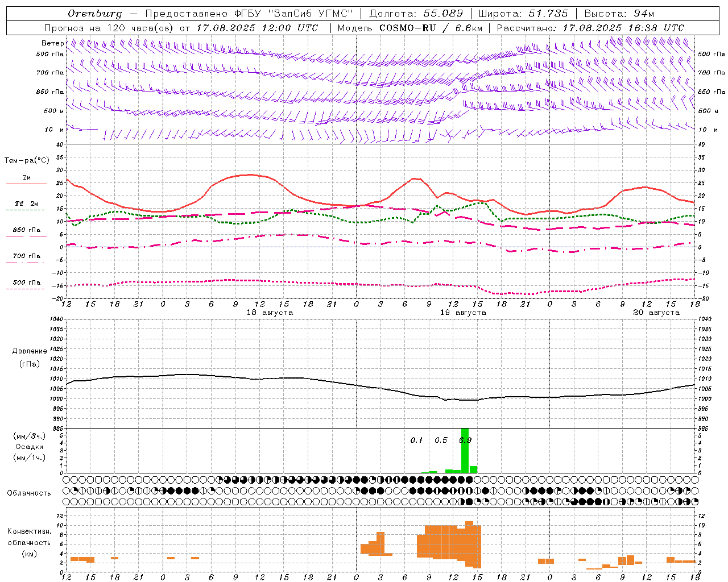Screen dimensions: 728x582
Task: Click the '(гПа)' pressure unit label
Action: point(30,364)
